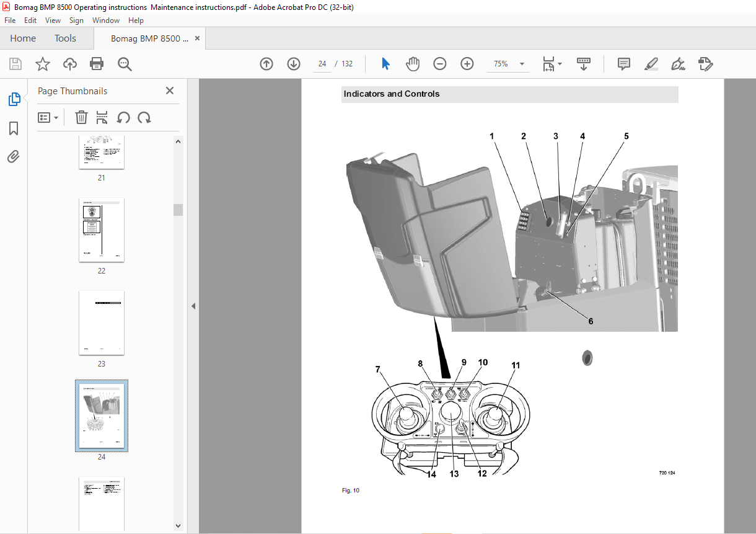Print the document with the printer icon
Screen dimensions: 756x534
(x=97, y=64)
